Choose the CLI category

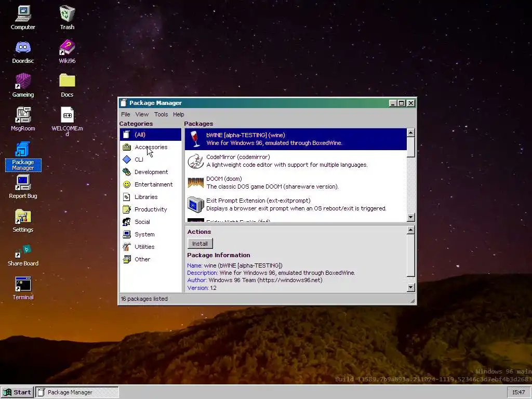(151, 159)
